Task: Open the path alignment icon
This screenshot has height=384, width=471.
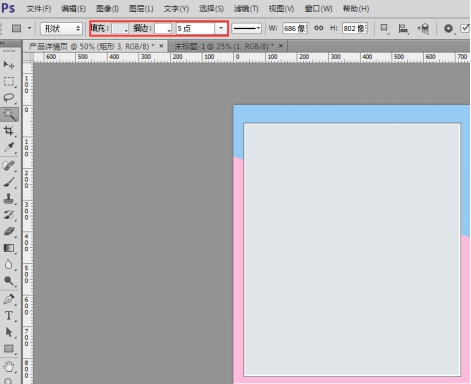Action: click(x=403, y=29)
